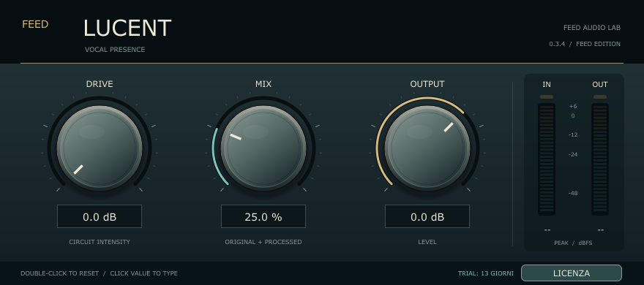Click the FEED AUDIO LAB label
The width and height of the screenshot is (644, 285).
coord(592,28)
